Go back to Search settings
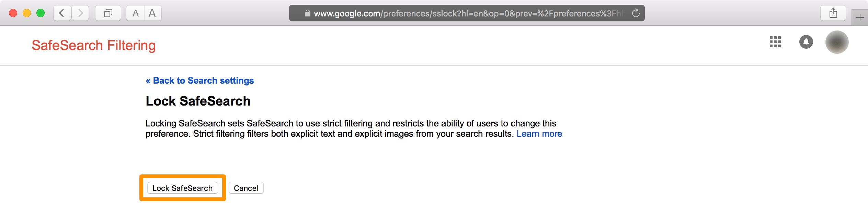 point(199,81)
